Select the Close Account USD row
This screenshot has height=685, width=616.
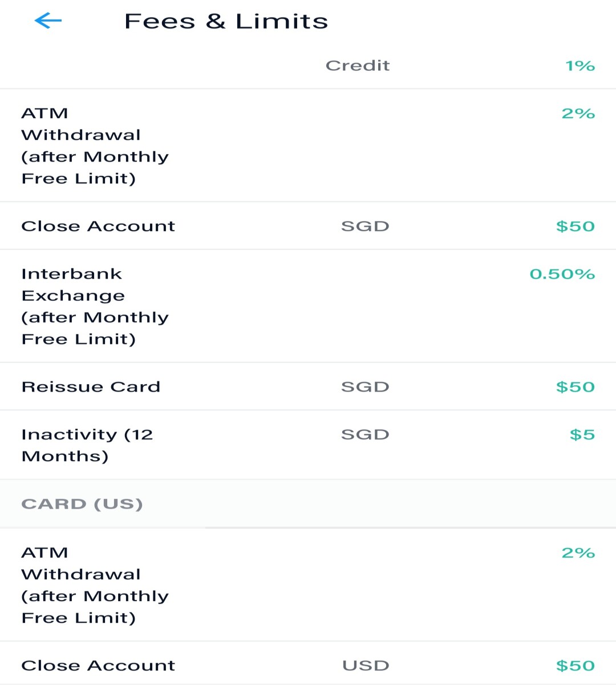[x=308, y=666]
